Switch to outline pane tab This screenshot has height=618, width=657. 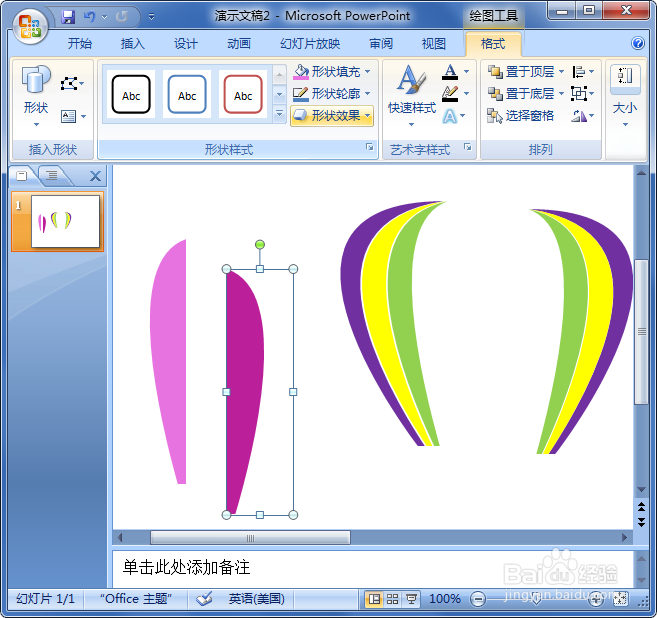point(52,175)
